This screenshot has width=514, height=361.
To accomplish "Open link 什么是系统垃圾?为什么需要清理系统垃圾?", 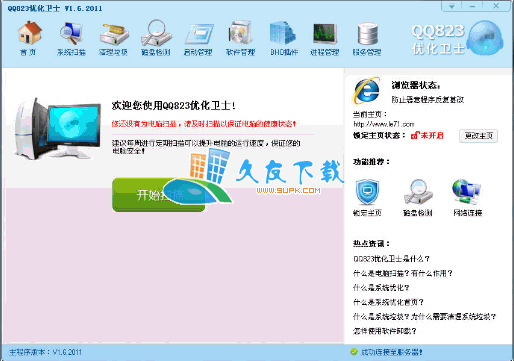I will [425, 316].
